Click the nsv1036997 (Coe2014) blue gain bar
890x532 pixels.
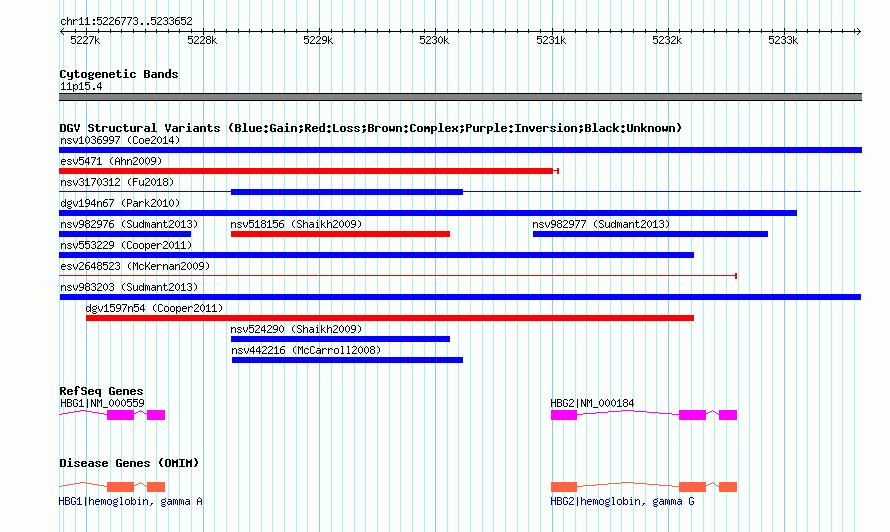click(460, 150)
